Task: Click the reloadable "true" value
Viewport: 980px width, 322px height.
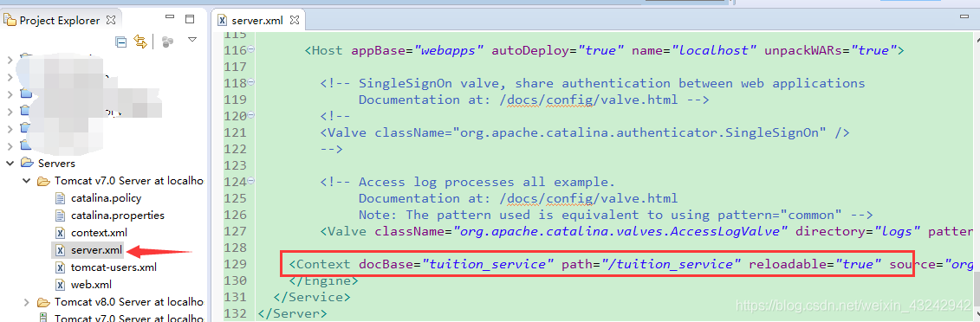Action: pos(858,265)
